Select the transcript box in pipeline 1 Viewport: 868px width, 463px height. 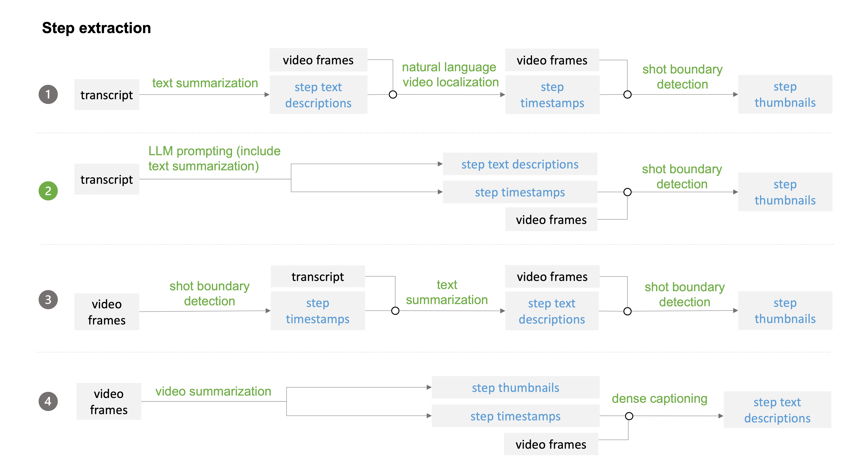[x=107, y=95]
